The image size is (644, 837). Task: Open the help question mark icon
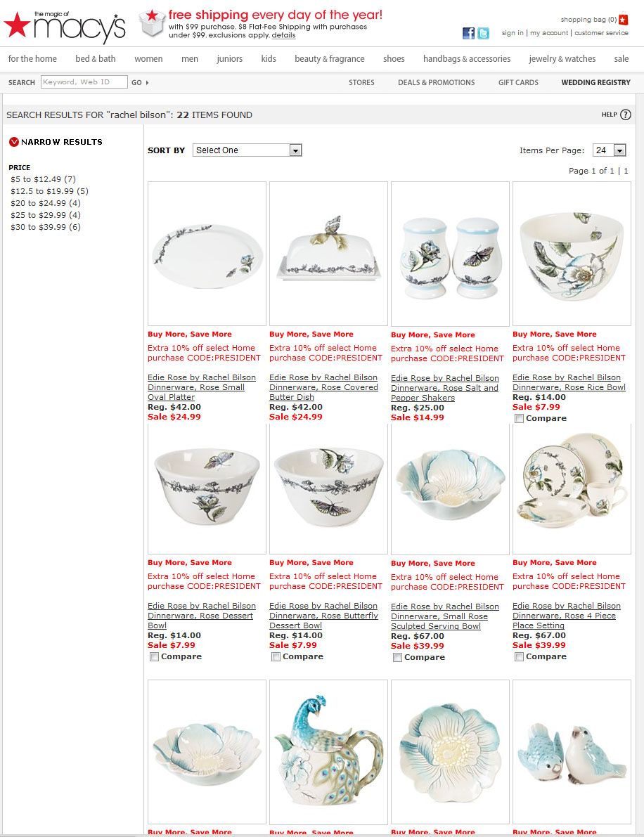click(x=626, y=115)
